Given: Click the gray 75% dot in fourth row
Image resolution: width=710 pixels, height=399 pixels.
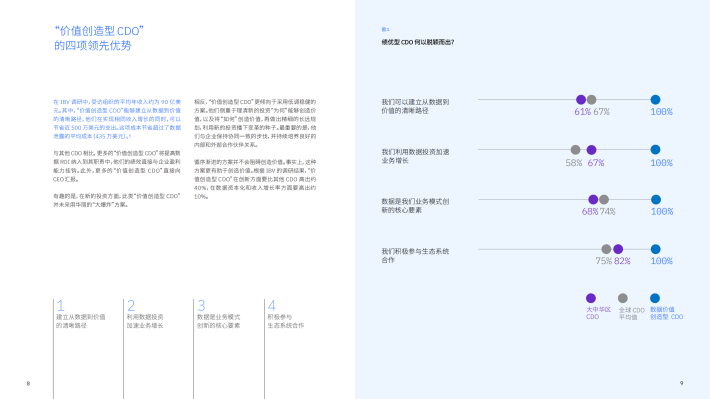Looking at the screenshot, I should pyautogui.click(x=606, y=249).
